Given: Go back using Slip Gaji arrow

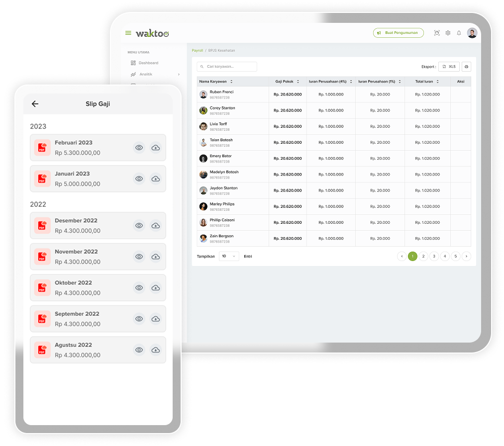Looking at the screenshot, I should [35, 104].
